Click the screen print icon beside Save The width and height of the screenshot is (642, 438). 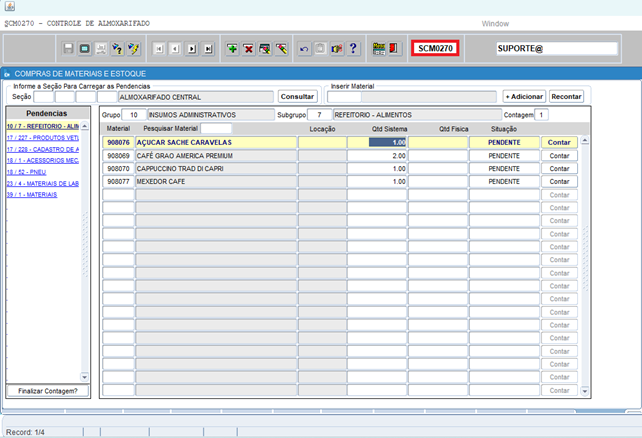click(84, 49)
